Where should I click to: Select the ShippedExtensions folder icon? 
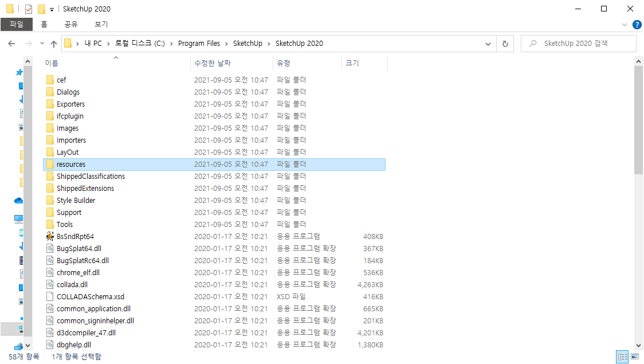50,188
